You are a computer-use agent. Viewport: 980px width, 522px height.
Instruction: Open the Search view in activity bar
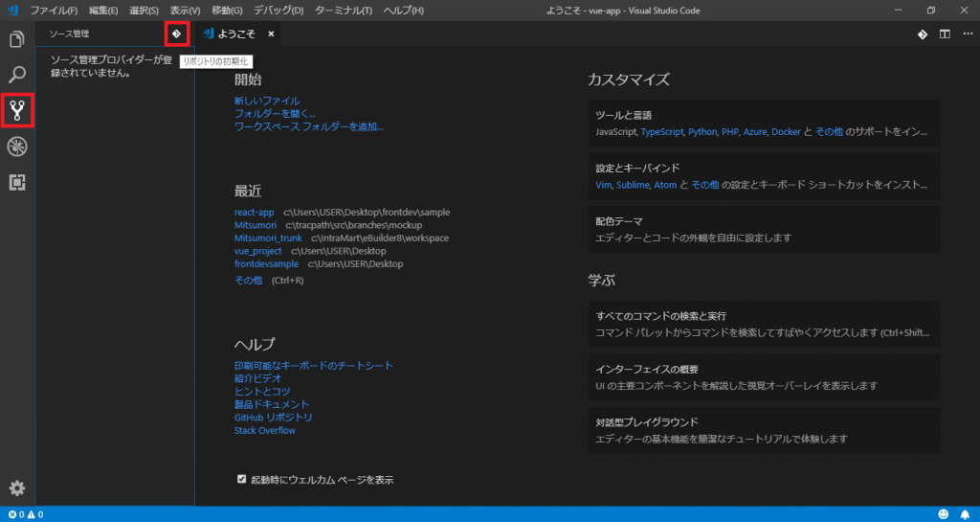coord(17,75)
